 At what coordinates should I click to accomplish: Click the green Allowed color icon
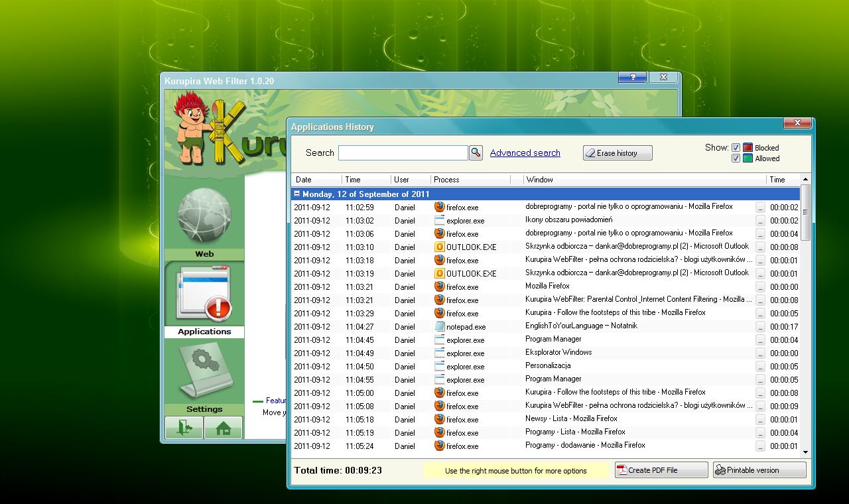(x=748, y=158)
